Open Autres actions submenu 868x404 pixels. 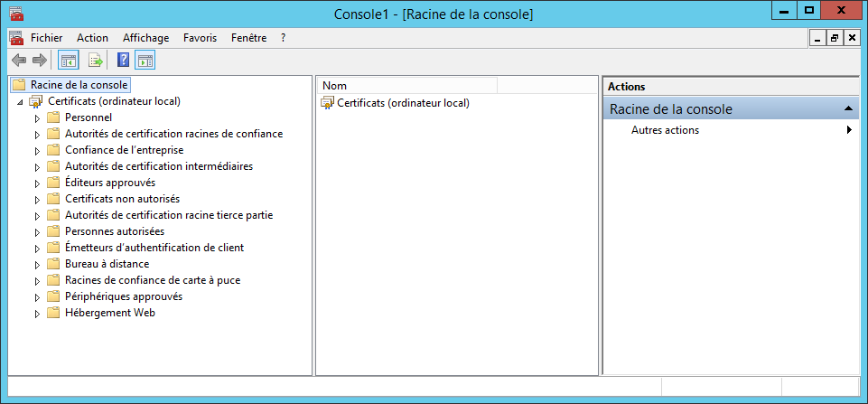click(x=665, y=130)
